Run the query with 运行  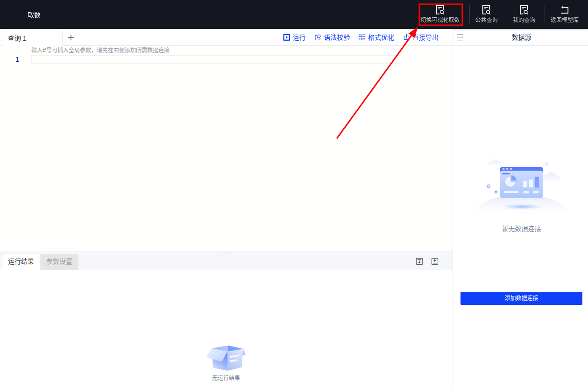point(294,37)
